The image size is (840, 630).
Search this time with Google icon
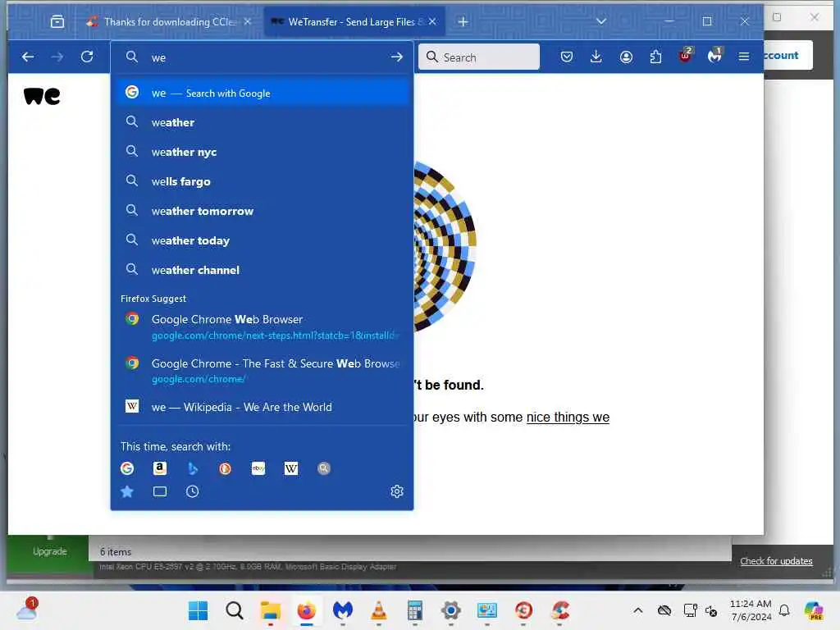127,468
